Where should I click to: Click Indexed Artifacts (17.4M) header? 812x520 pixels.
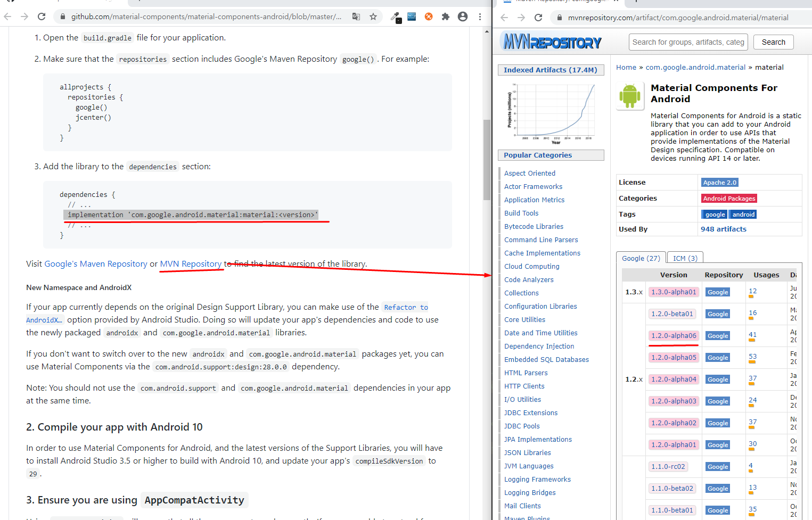[551, 70]
